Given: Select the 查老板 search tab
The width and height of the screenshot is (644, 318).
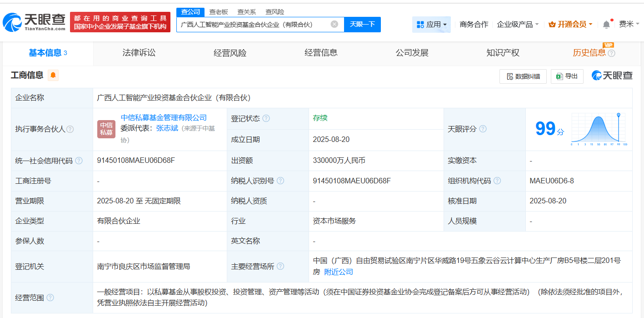Looking at the screenshot, I should [219, 12].
